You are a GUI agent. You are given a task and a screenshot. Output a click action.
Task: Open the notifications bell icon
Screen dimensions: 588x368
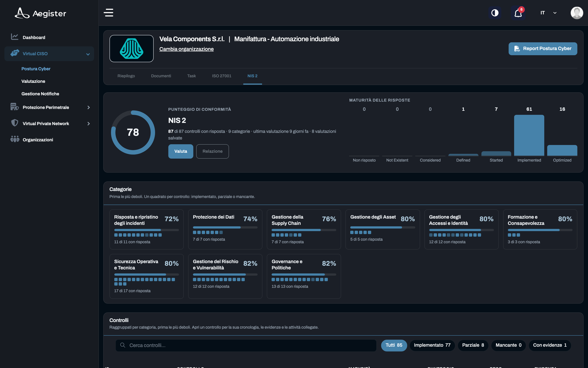[518, 13]
